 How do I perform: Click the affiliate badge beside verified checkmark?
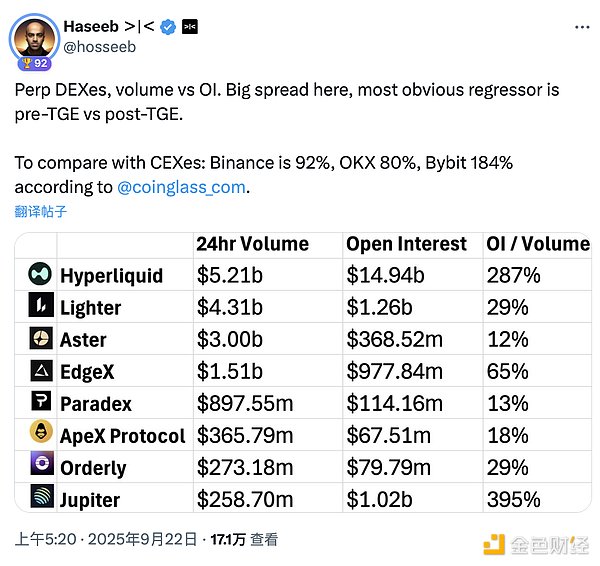(189, 27)
